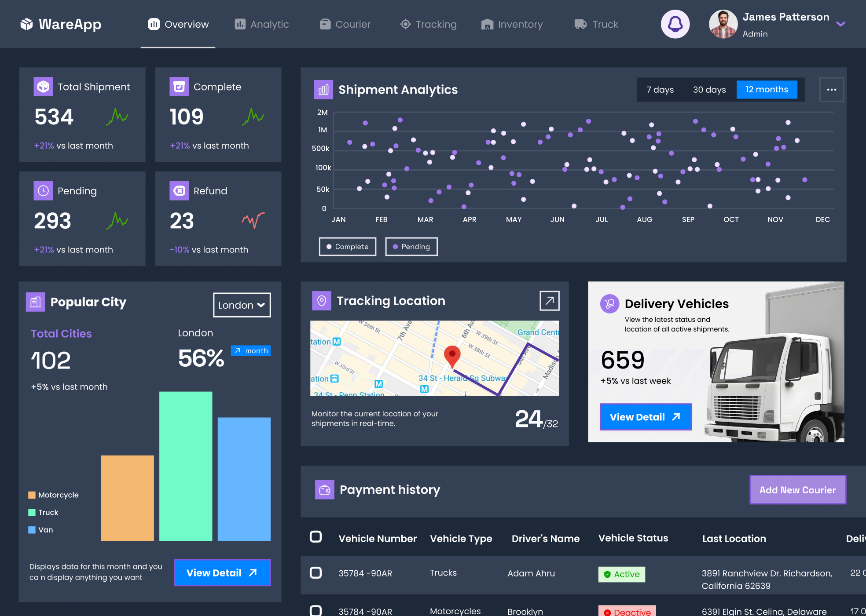Open Tracking Location expand arrow icon
The image size is (866, 616).
(x=549, y=301)
